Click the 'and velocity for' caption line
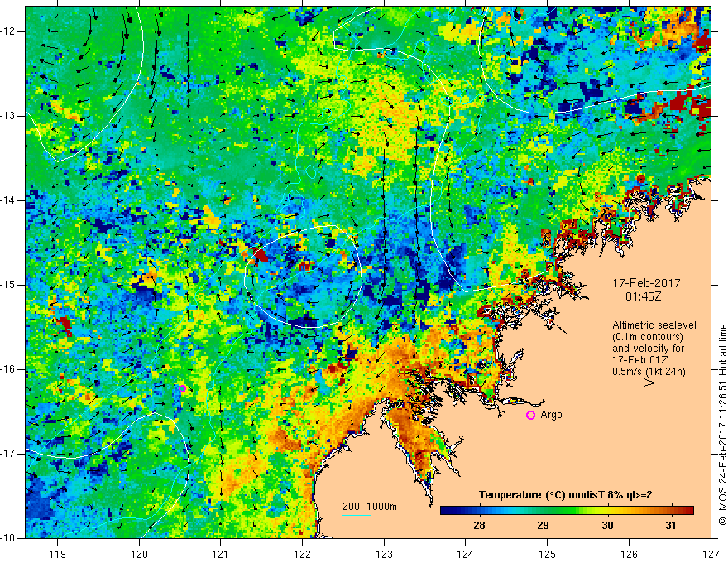Screen dimensions: 728x563 pyautogui.click(x=648, y=349)
